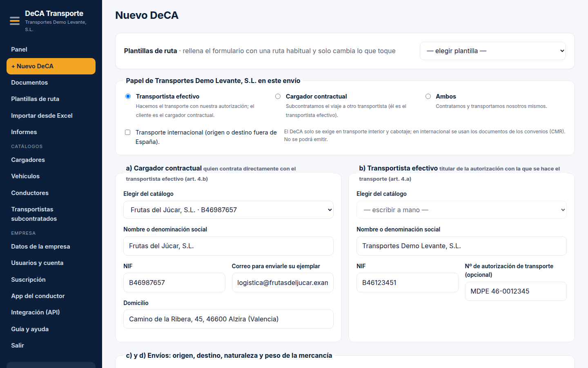Open Usuarios y cuenta link
The height and width of the screenshot is (368, 588).
51,263
